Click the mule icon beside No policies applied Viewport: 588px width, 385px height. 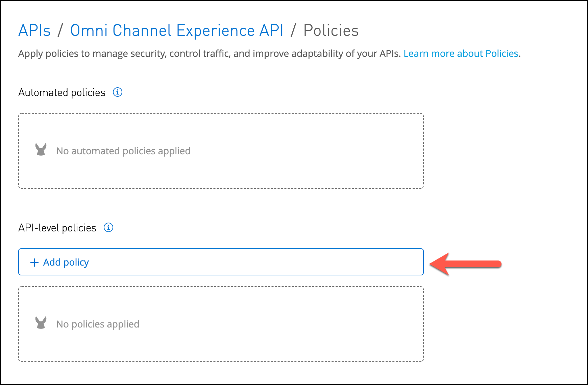coord(41,323)
